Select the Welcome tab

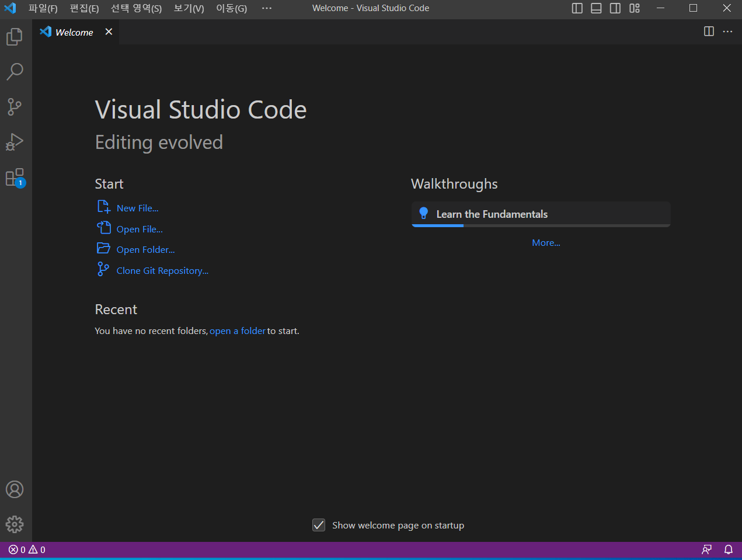pos(76,32)
